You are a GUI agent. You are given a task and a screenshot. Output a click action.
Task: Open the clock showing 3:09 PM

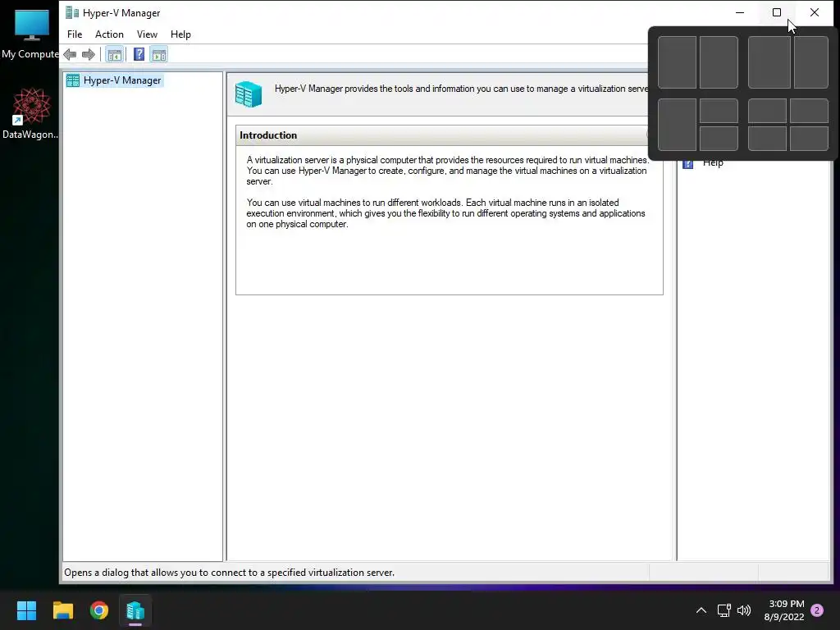coord(784,610)
